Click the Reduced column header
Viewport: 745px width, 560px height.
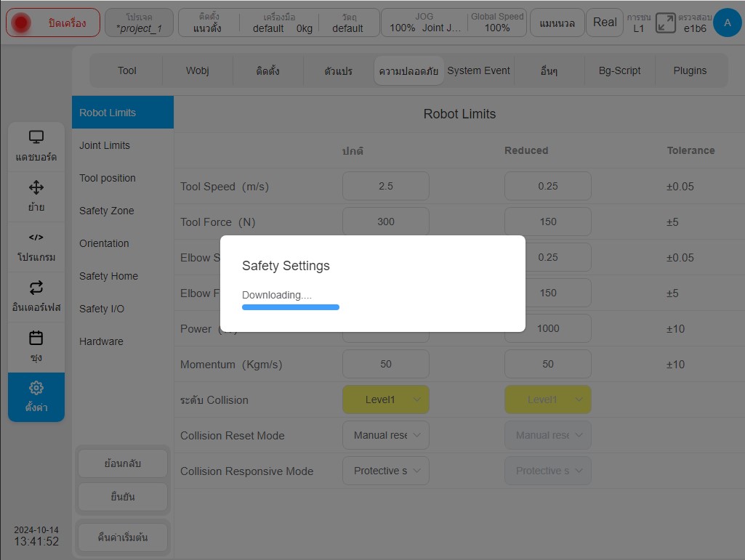(x=526, y=150)
